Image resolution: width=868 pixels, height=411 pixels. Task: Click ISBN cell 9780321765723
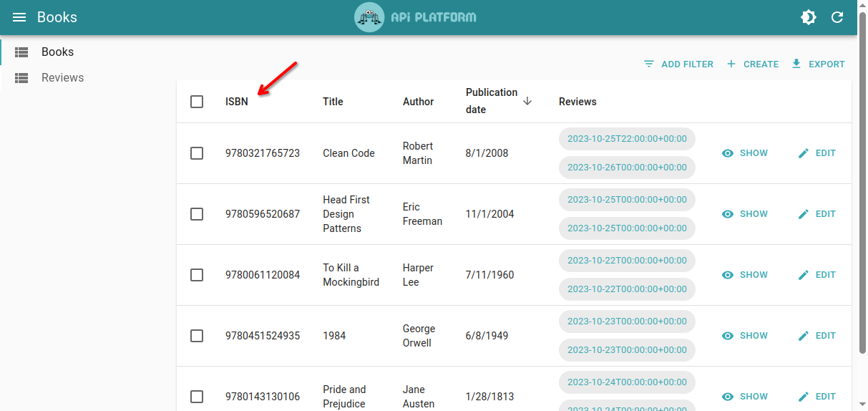click(263, 153)
